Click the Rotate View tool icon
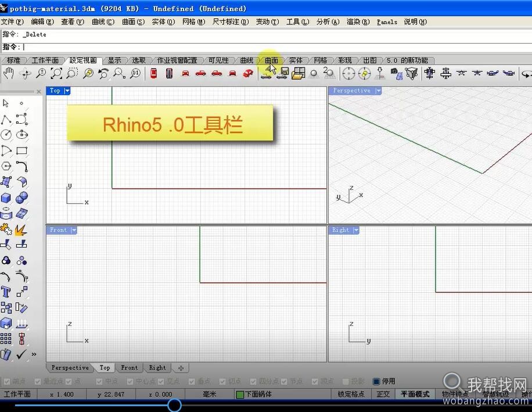The width and height of the screenshot is (532, 412). click(x=25, y=73)
